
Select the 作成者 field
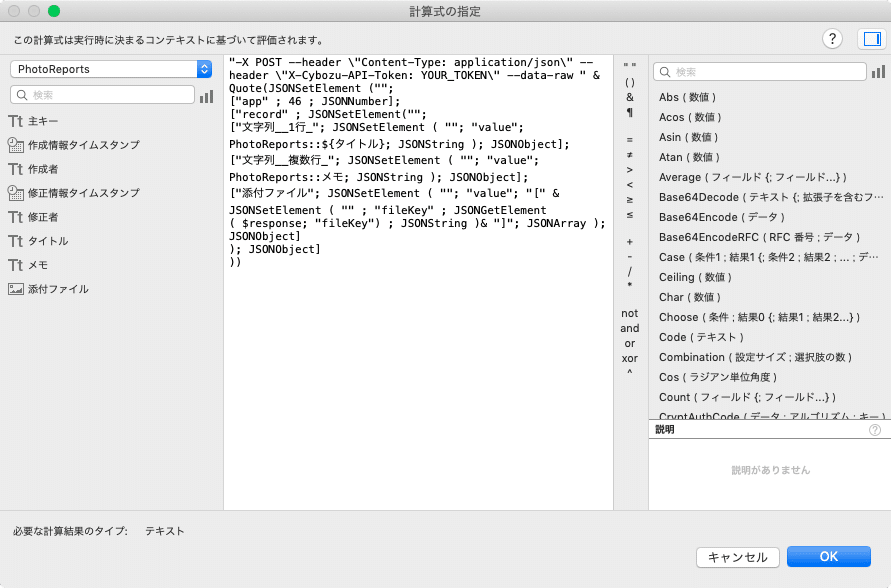(x=43, y=169)
